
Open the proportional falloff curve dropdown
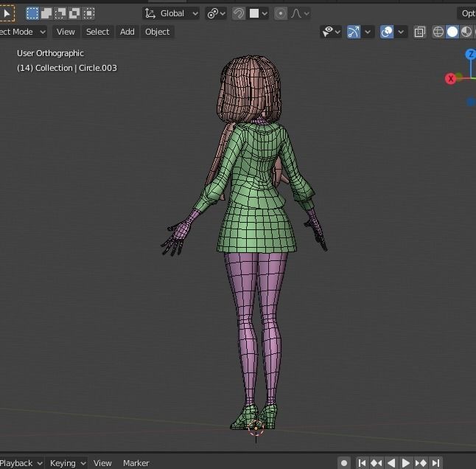[300, 13]
